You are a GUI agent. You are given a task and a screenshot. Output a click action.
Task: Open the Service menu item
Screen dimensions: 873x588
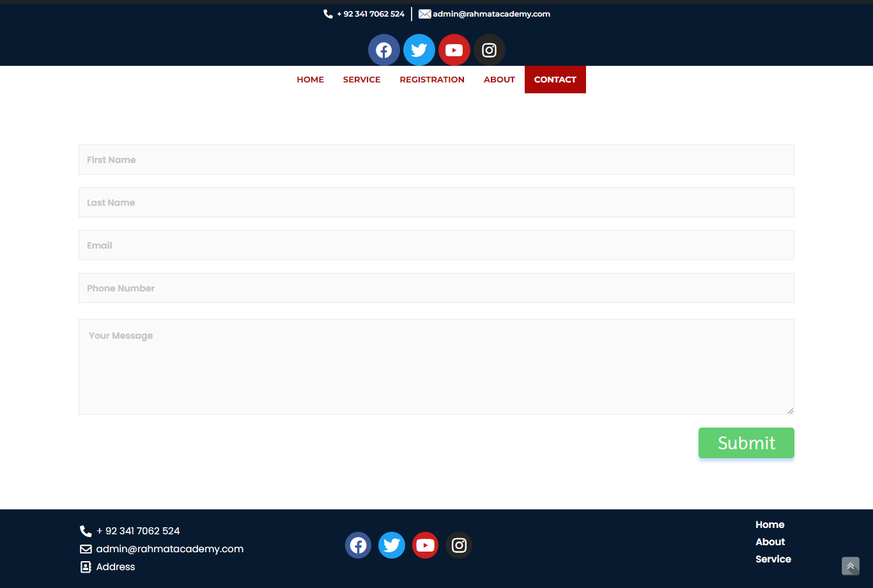click(362, 80)
